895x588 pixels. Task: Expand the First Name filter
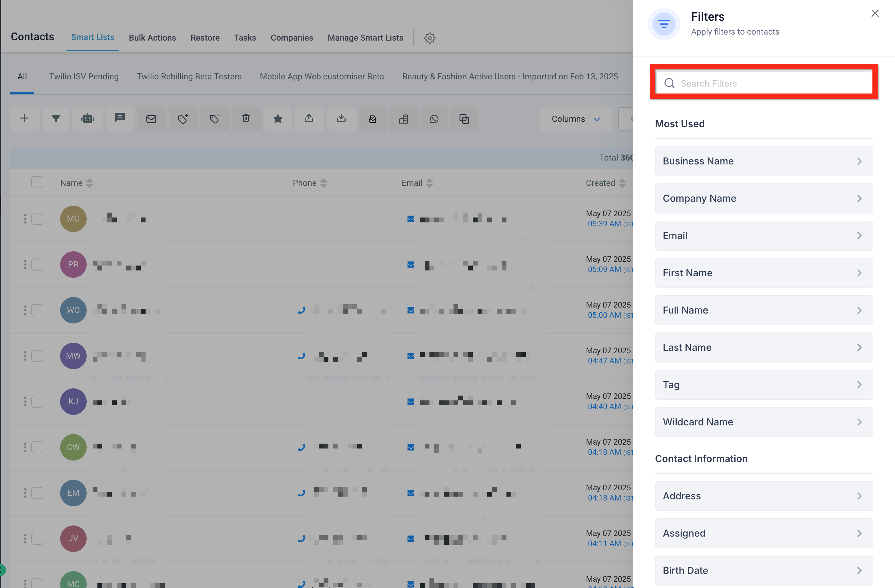(x=764, y=273)
